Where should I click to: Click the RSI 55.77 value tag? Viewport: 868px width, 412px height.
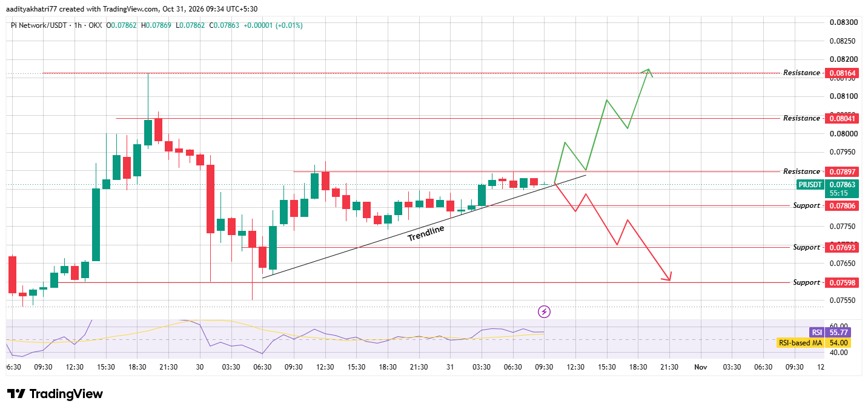pos(830,333)
